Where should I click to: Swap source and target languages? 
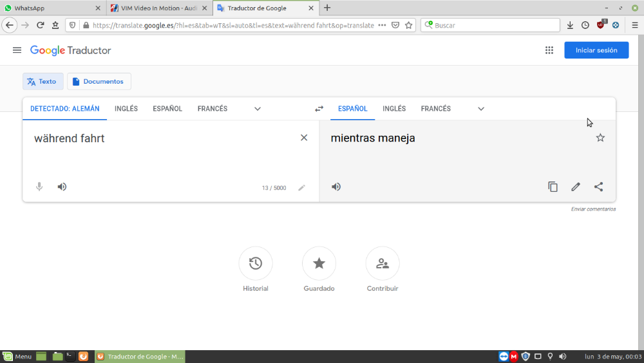pyautogui.click(x=319, y=109)
